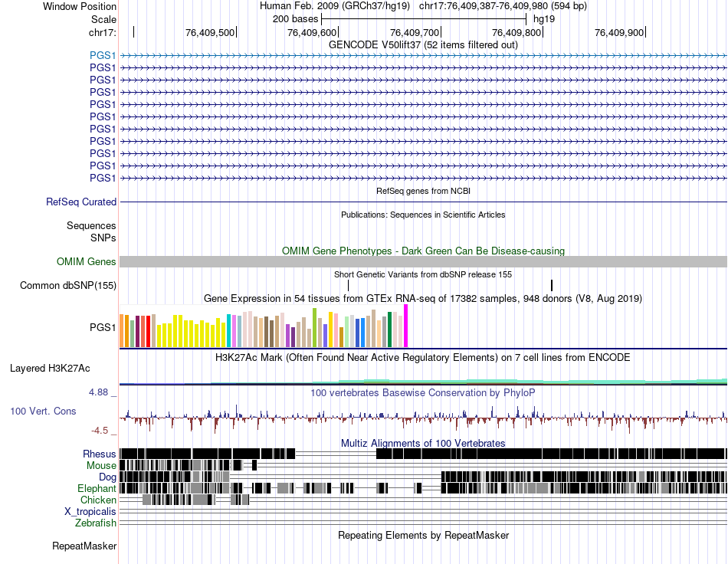Screen dimensions: 728x564
Task: Open Publications: Sequences in Scientific Articles title
Action: [x=423, y=215]
